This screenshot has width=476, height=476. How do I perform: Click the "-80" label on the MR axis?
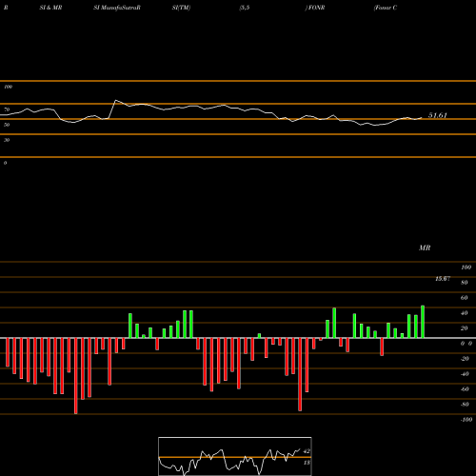click(x=465, y=405)
